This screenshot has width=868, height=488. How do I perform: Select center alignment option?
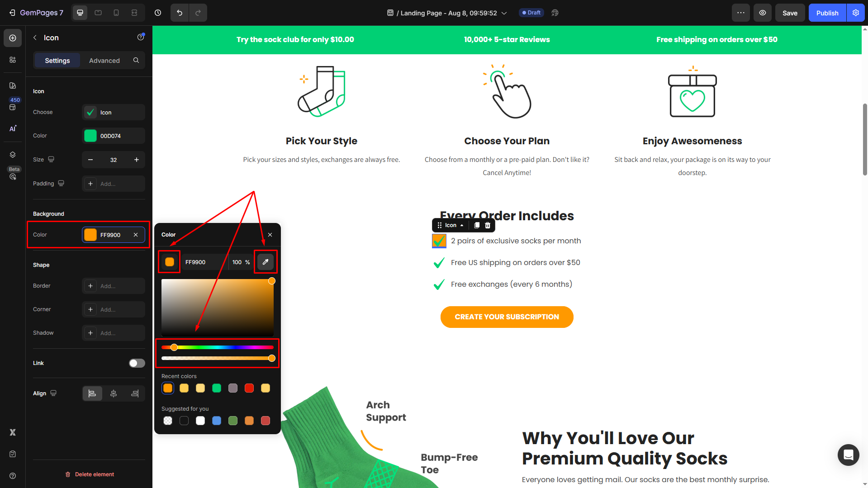pos(114,393)
